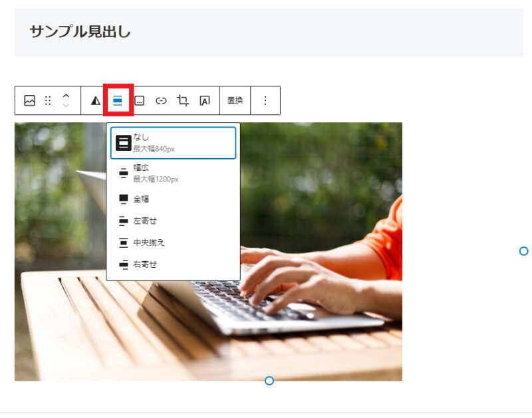
Task: Select the image block type icon
Action: pos(30,100)
